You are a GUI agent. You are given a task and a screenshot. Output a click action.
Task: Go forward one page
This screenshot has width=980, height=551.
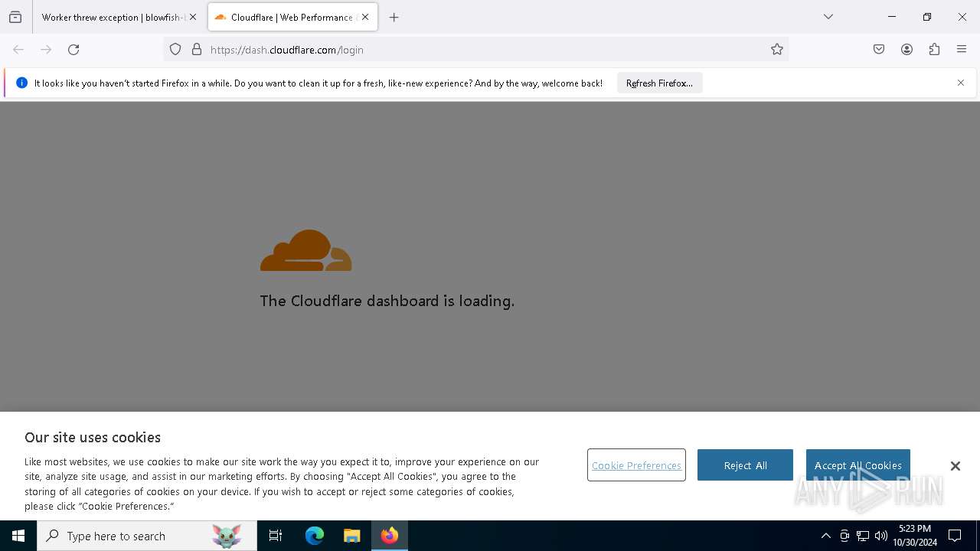[x=46, y=50]
